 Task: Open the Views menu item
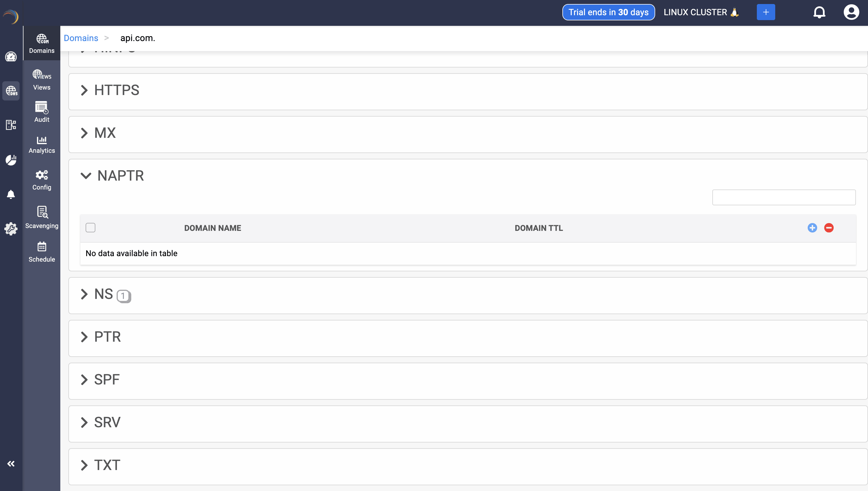pos(42,80)
